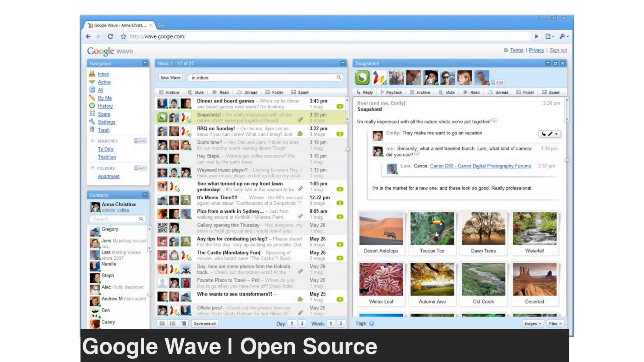This screenshot has height=362, width=644.
Task: Open the History navigation item
Action: tap(105, 106)
